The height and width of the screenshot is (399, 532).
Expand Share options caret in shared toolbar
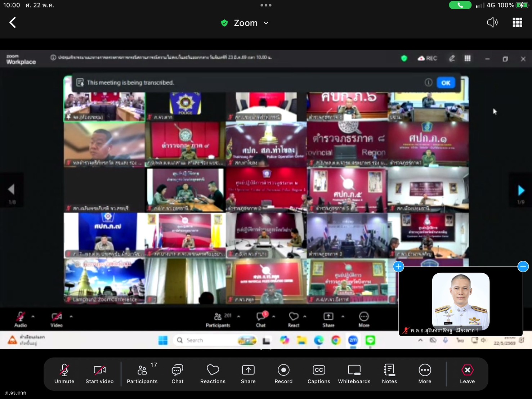(343, 317)
